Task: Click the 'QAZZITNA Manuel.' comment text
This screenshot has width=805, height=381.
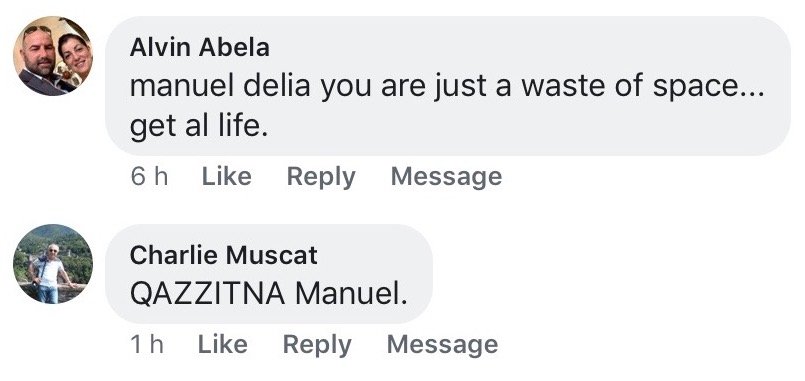Action: [268, 294]
